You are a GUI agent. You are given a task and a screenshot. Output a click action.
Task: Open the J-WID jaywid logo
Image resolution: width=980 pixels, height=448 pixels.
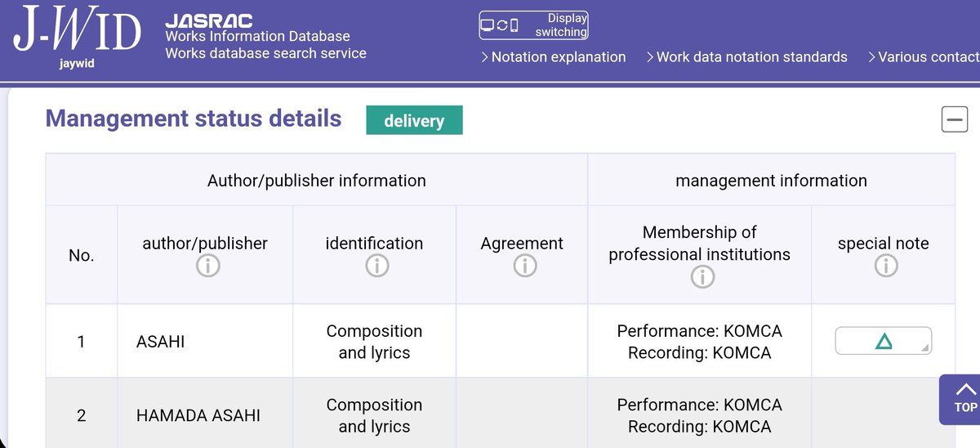[78, 37]
